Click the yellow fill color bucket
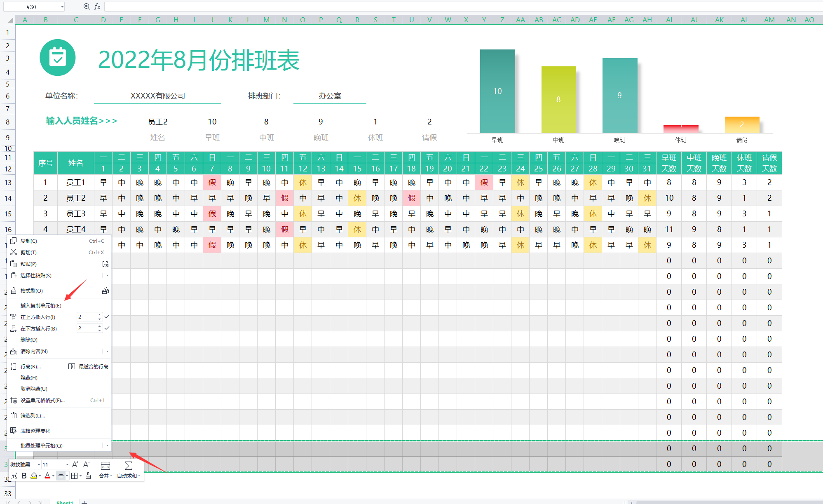 pyautogui.click(x=34, y=476)
